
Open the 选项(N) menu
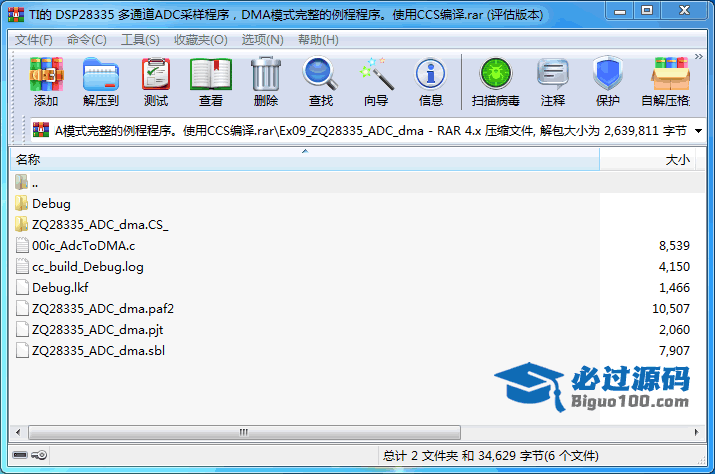tap(263, 40)
